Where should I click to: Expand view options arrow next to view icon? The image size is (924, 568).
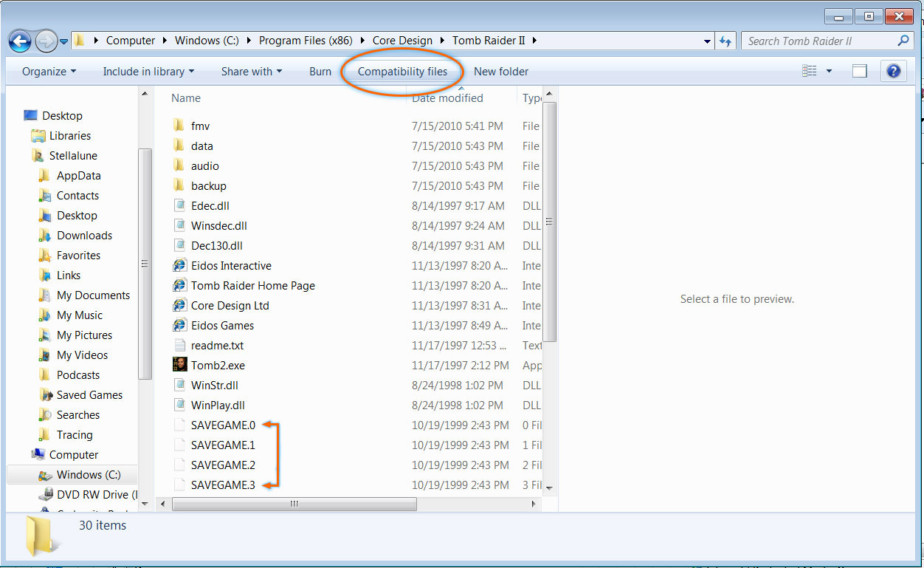pos(829,71)
